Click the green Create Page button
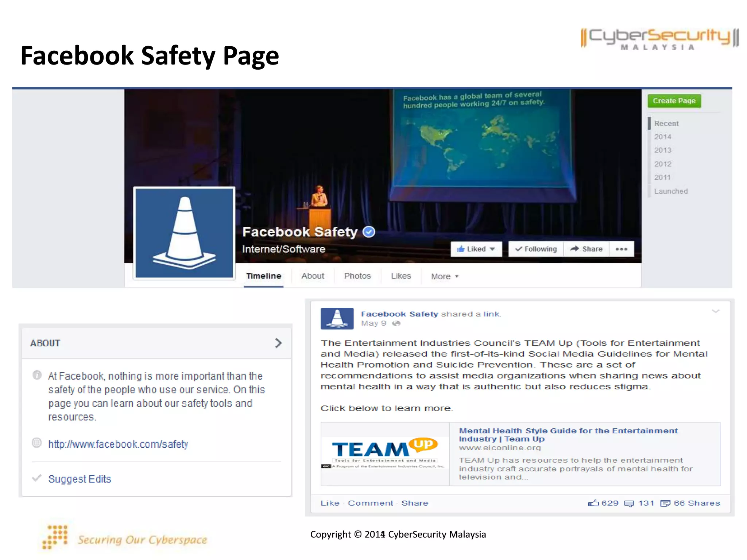 point(674,101)
